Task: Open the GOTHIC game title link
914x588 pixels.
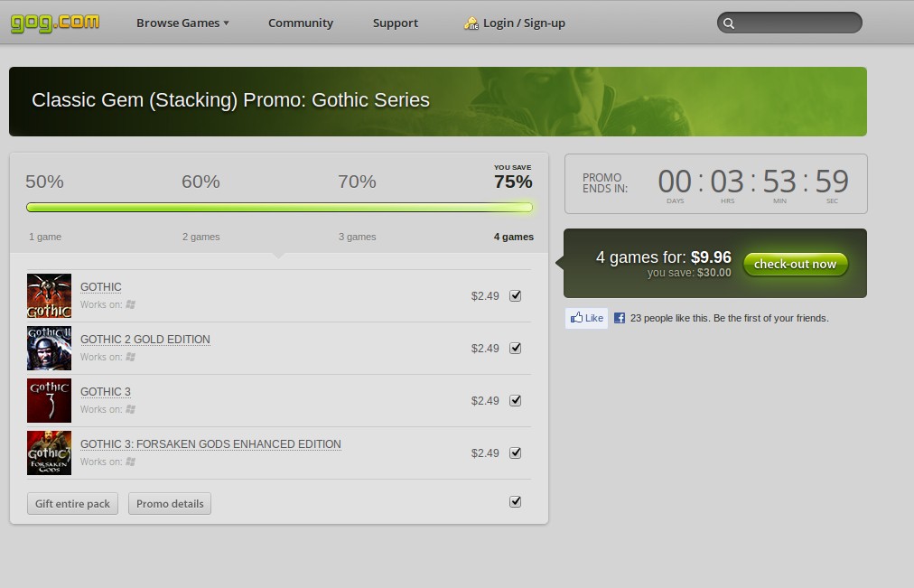Action: point(101,286)
